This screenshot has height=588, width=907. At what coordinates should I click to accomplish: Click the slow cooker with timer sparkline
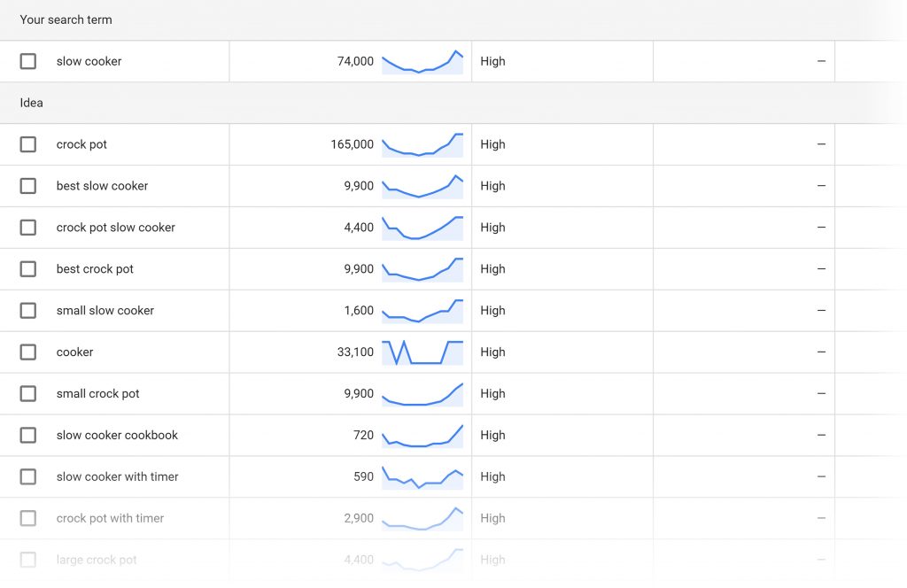422,477
